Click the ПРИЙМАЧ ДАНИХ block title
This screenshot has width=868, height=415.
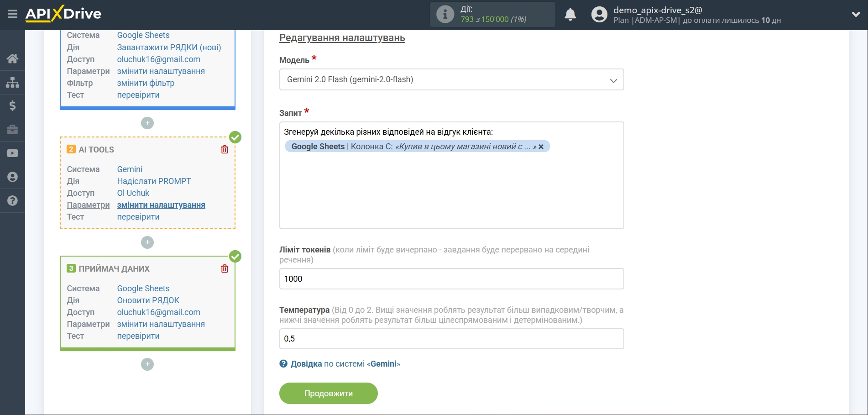[114, 269]
